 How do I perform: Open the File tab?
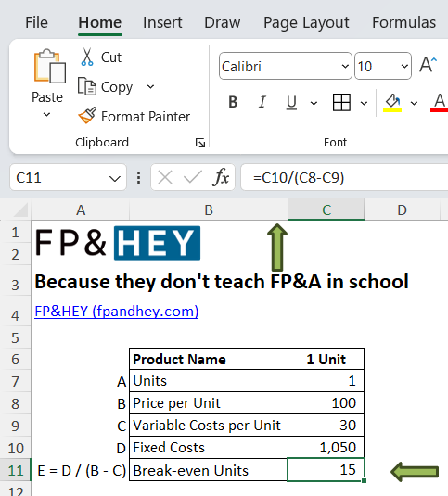point(36,23)
